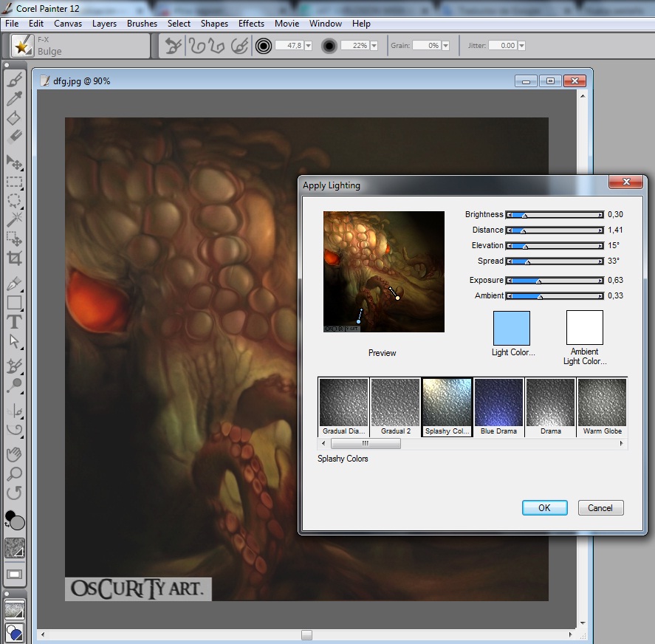Open the Effects menu
The image size is (655, 644).
click(x=251, y=24)
